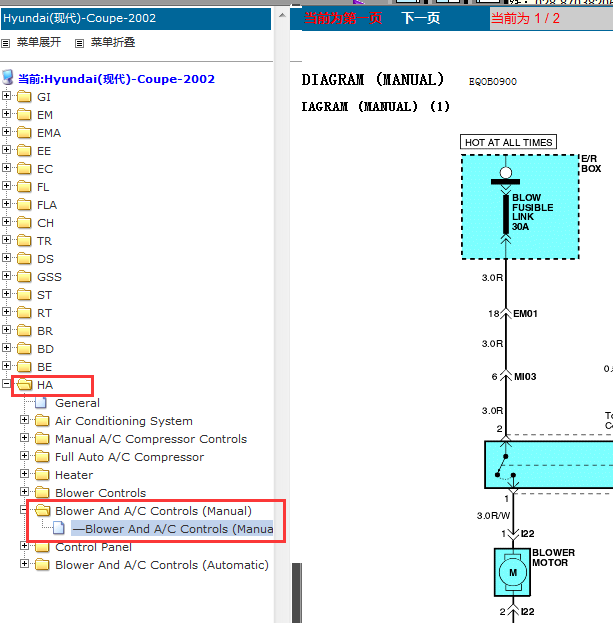The height and width of the screenshot is (623, 613).
Task: Select Full Auto A/C Compressor label
Action: (x=130, y=457)
